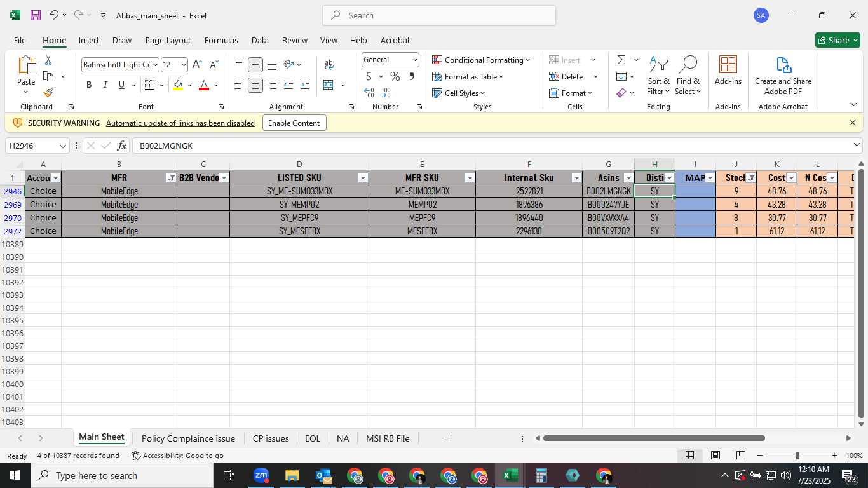Decrease decimal places

386,93
